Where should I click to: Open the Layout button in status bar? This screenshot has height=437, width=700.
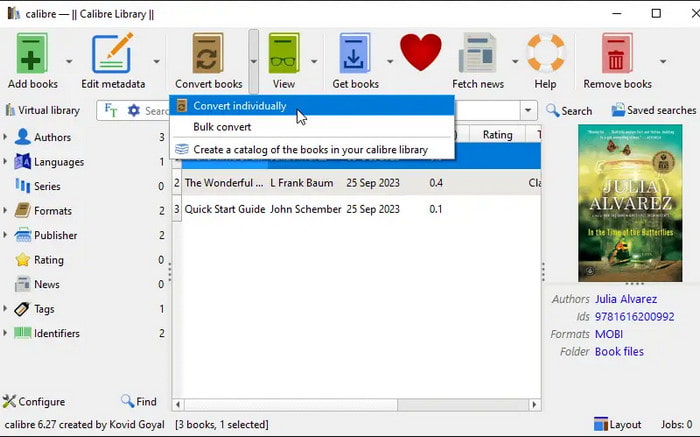tap(617, 425)
